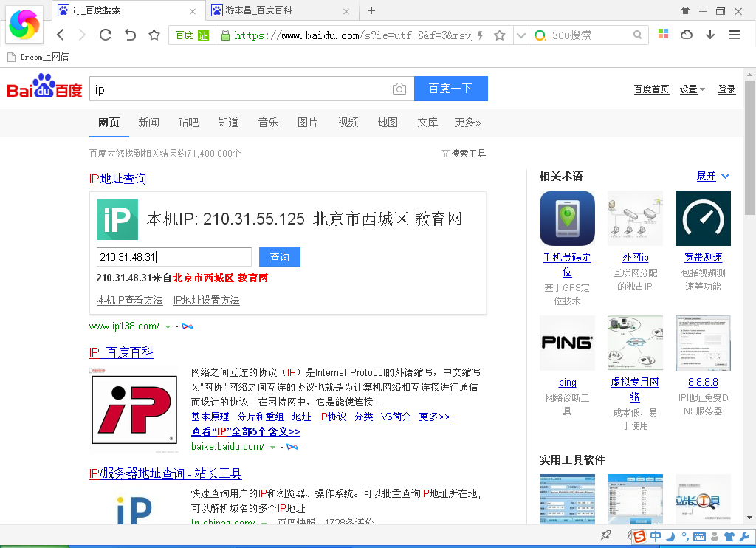Click the 宽带测速 speedometer icon
Image resolution: width=756 pixels, height=548 pixels.
point(703,218)
